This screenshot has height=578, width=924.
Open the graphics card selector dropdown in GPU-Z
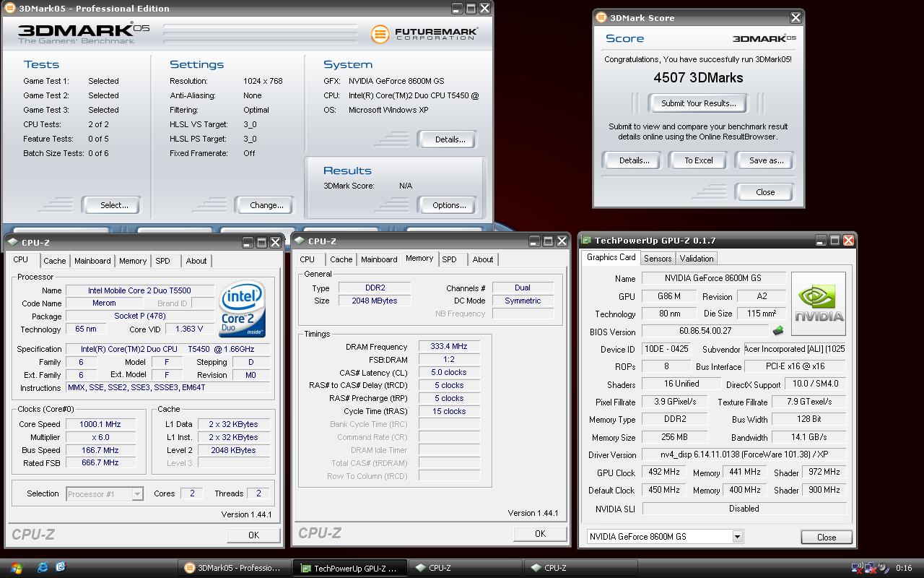coord(737,537)
